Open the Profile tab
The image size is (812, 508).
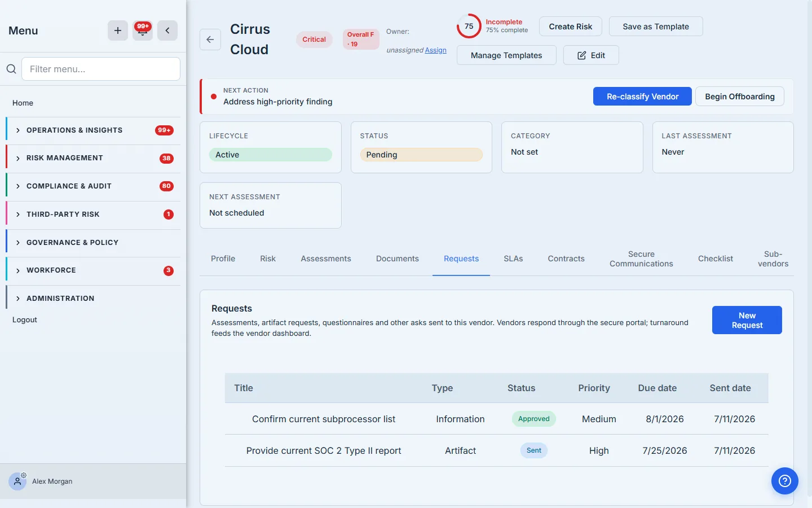click(223, 259)
